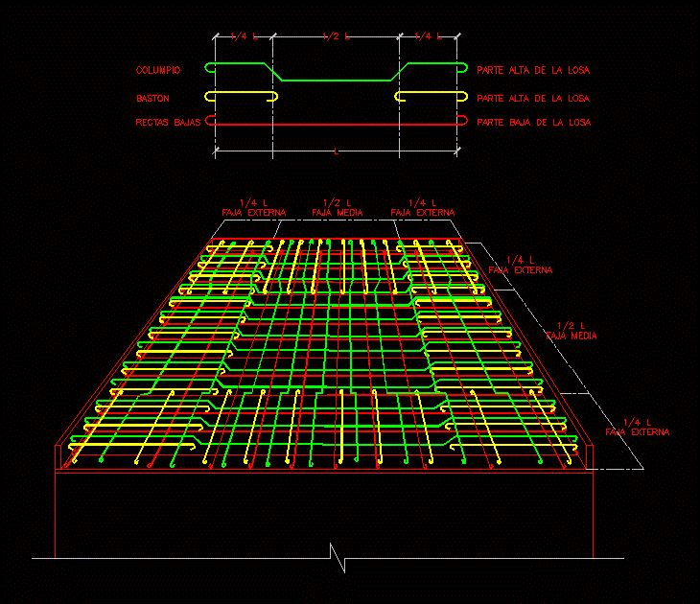
Task: Click the 1/2 L dimension above legend bars
Action: [337, 36]
